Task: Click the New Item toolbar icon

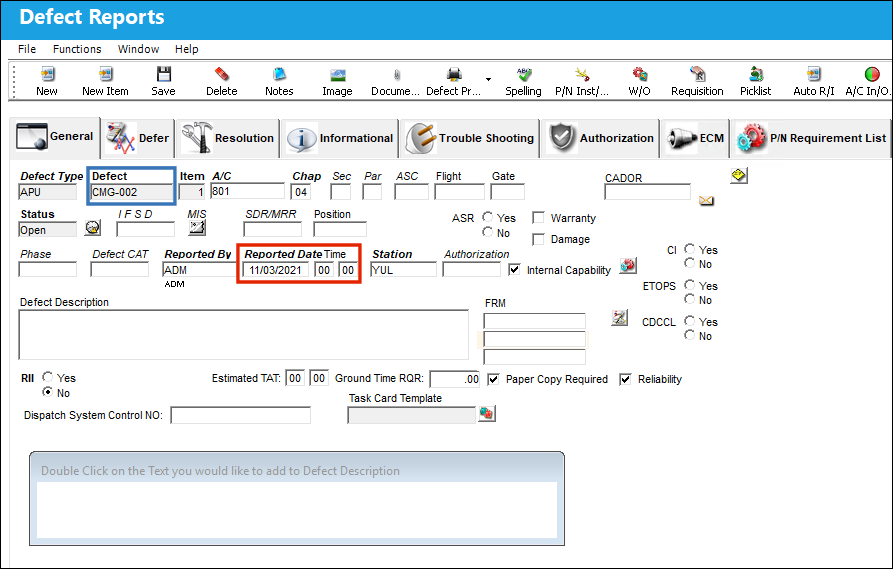Action: pyautogui.click(x=105, y=75)
